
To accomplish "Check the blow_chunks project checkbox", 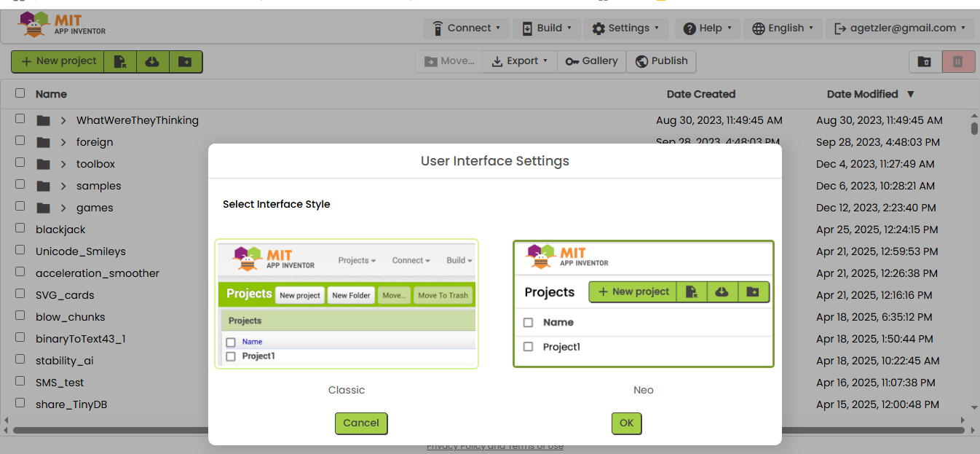I will tap(20, 316).
